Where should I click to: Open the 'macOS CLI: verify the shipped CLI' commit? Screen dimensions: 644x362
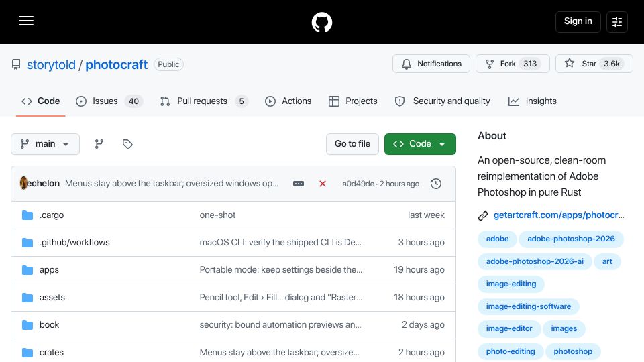coord(280,243)
